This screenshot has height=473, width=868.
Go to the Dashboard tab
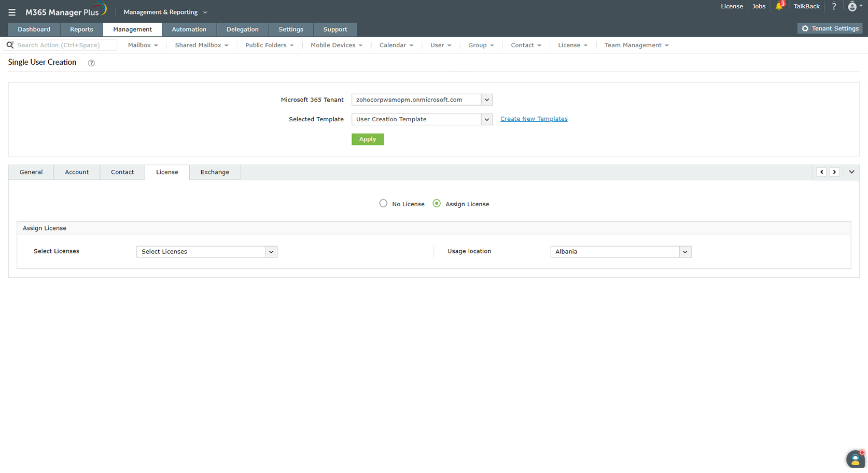click(x=34, y=30)
